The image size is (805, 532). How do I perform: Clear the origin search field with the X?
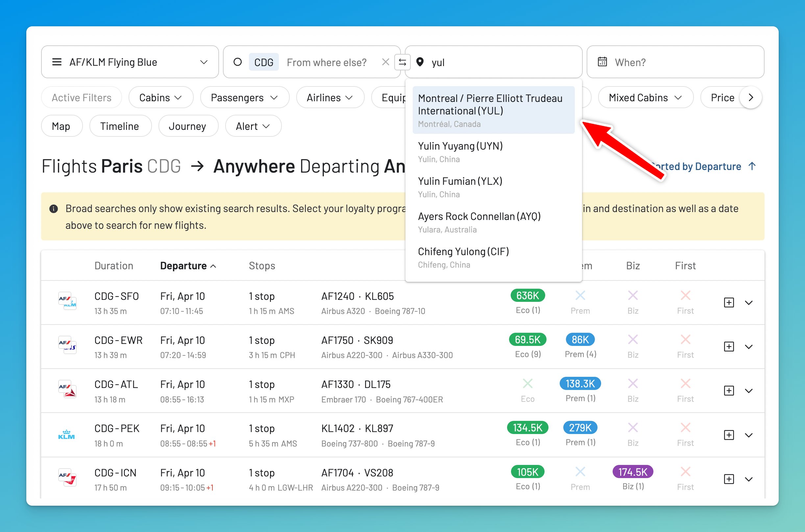386,62
